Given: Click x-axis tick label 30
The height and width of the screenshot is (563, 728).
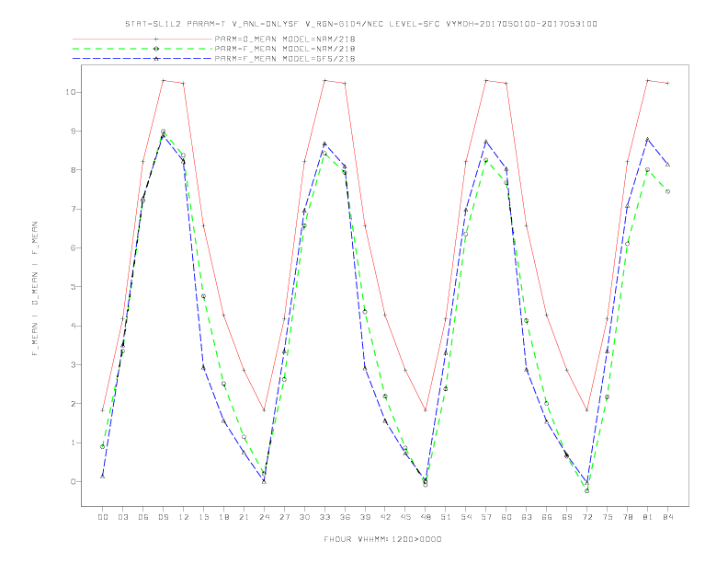Looking at the screenshot, I should (304, 517).
